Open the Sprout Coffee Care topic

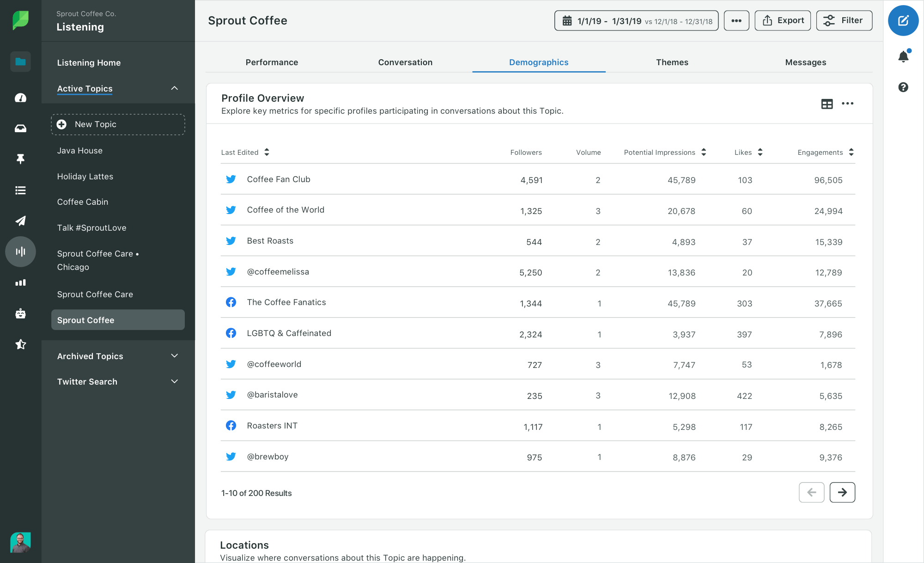pyautogui.click(x=95, y=294)
